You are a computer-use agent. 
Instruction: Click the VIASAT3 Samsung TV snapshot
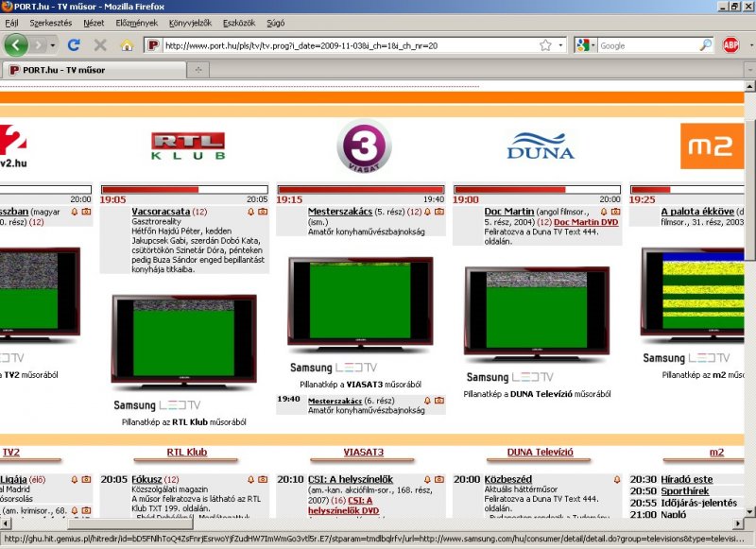[361, 303]
